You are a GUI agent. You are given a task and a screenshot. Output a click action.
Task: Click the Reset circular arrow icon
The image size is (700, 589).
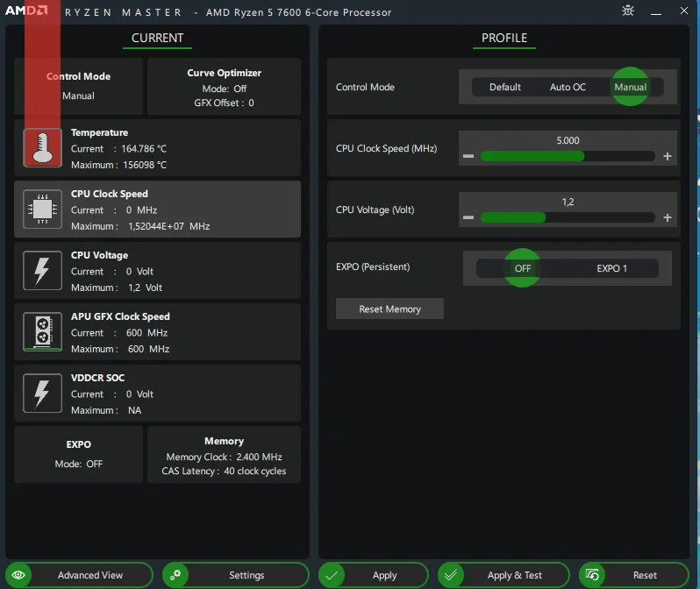(592, 575)
